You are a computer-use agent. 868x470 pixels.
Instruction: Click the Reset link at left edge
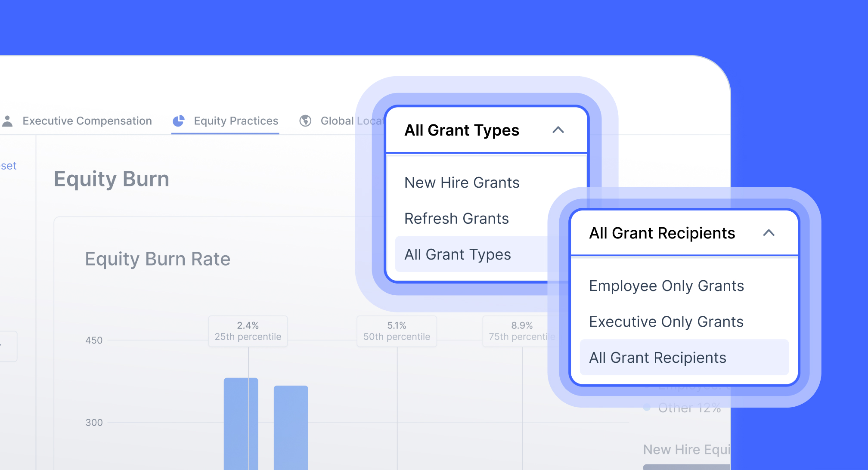8,166
